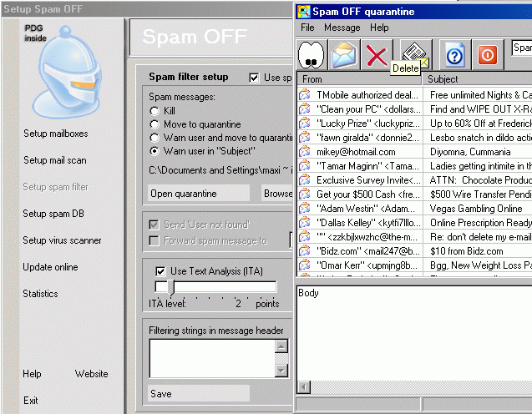Click mail icon beside "Adam Westin" row

click(x=305, y=208)
